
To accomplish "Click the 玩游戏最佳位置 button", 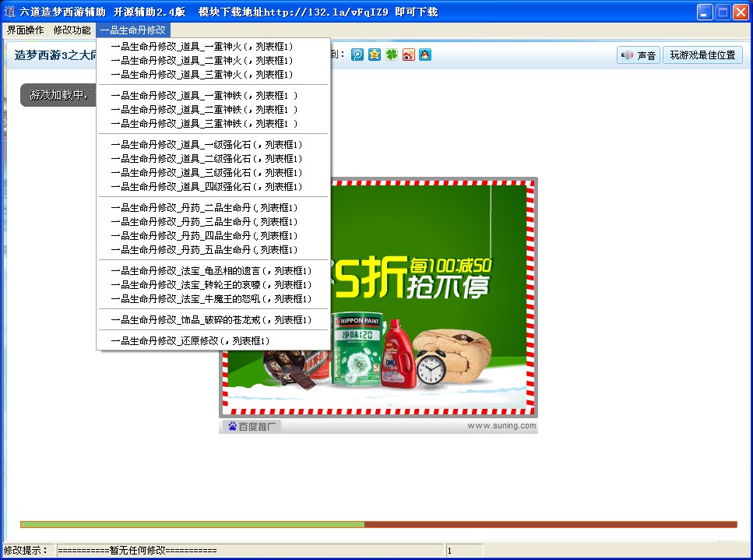I will [702, 55].
